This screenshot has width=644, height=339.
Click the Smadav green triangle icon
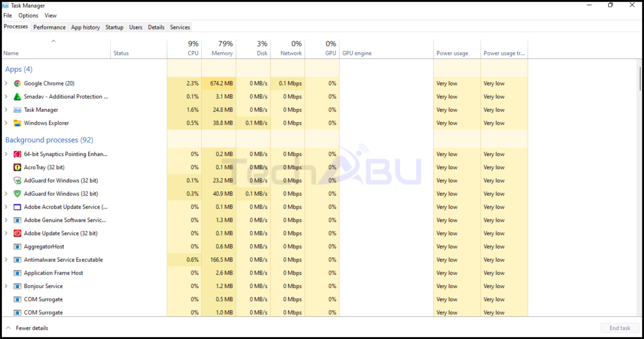pyautogui.click(x=17, y=97)
